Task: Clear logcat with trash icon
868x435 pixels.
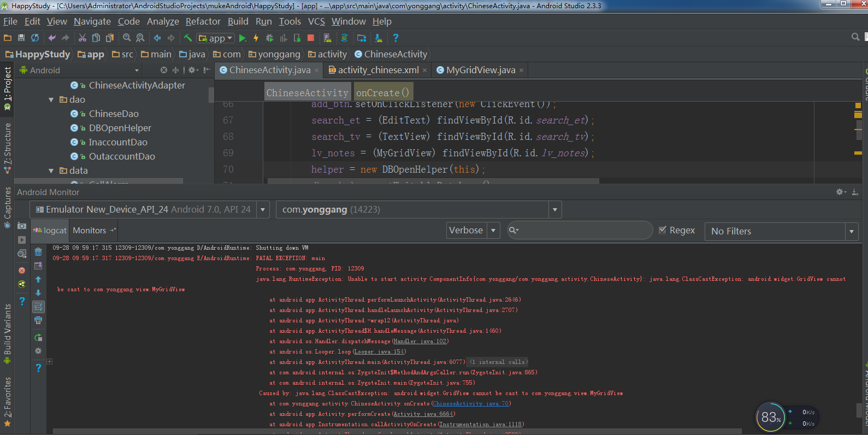Action: 38,252
